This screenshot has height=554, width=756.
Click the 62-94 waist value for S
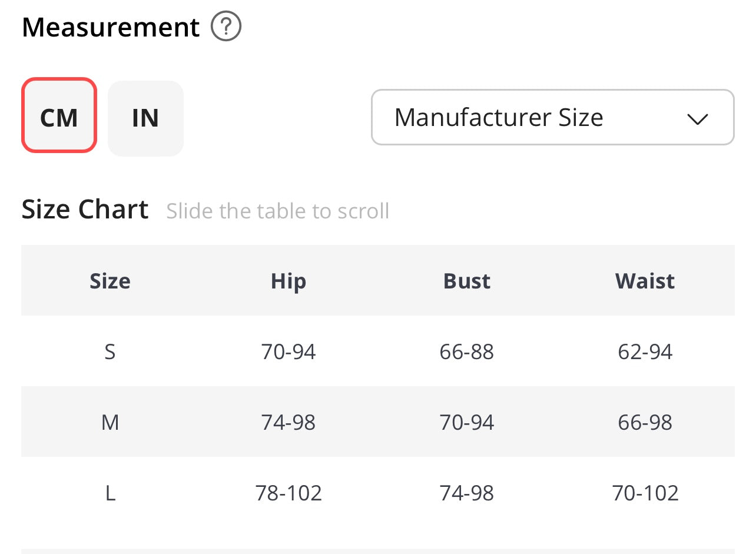pyautogui.click(x=645, y=351)
